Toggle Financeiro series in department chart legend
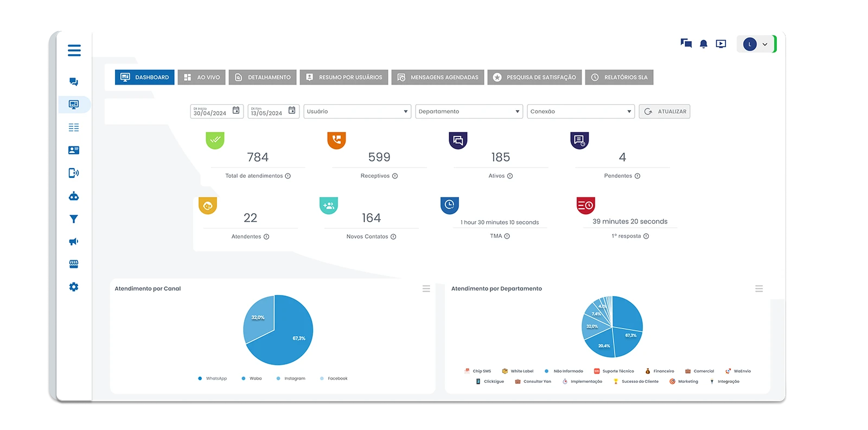This screenshot has width=868, height=430. 660,371
